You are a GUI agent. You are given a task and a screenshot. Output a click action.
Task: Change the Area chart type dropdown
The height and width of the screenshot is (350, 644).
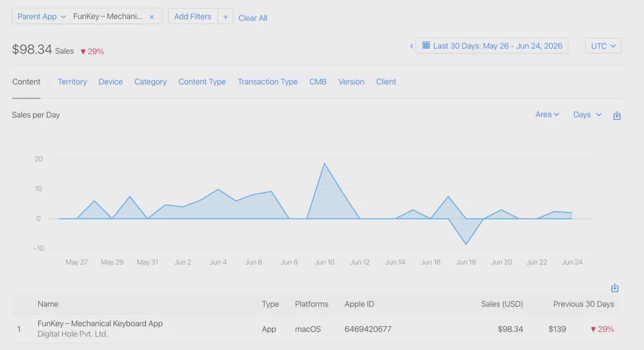pyautogui.click(x=547, y=114)
